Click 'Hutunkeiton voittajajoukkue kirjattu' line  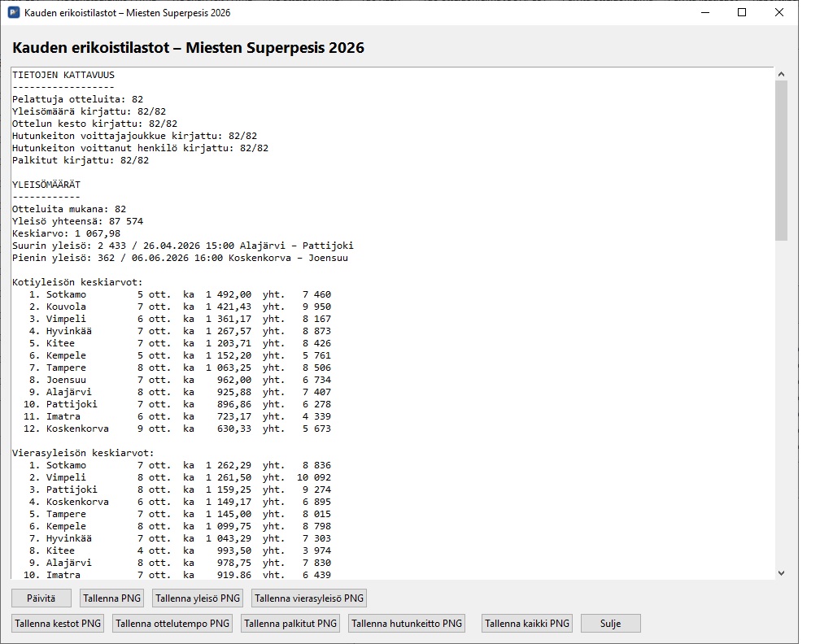[x=134, y=136]
